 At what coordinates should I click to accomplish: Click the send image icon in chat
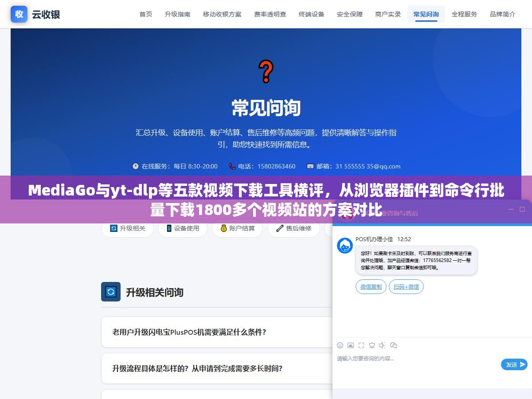[351, 345]
